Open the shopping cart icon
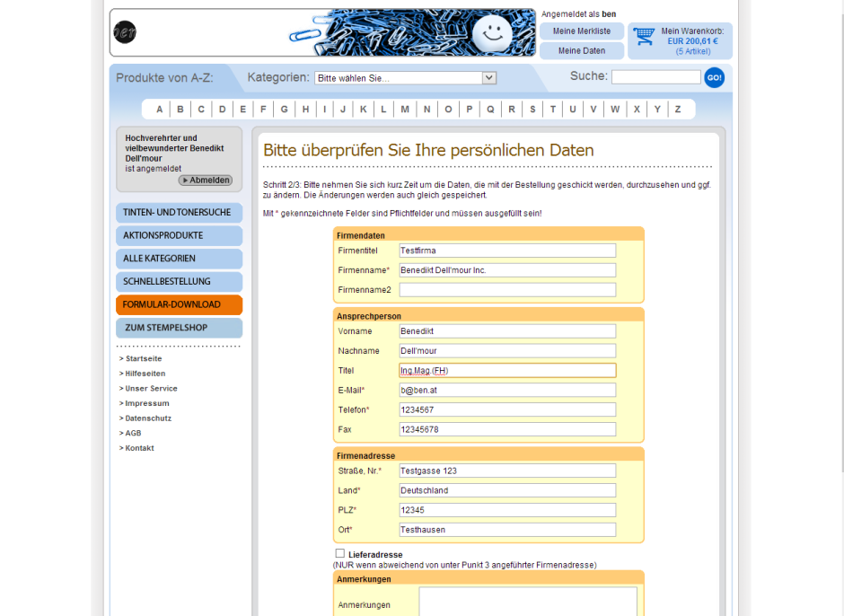844x616 pixels. [644, 37]
